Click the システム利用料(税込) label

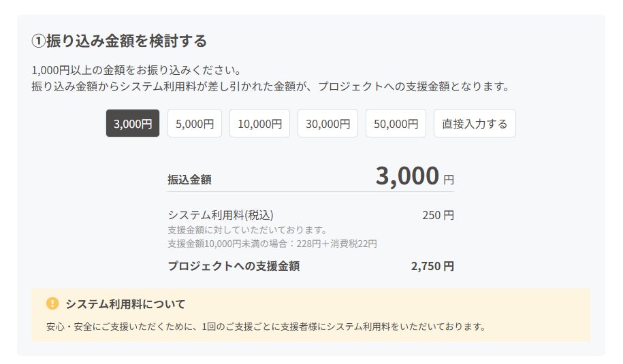[x=221, y=215]
